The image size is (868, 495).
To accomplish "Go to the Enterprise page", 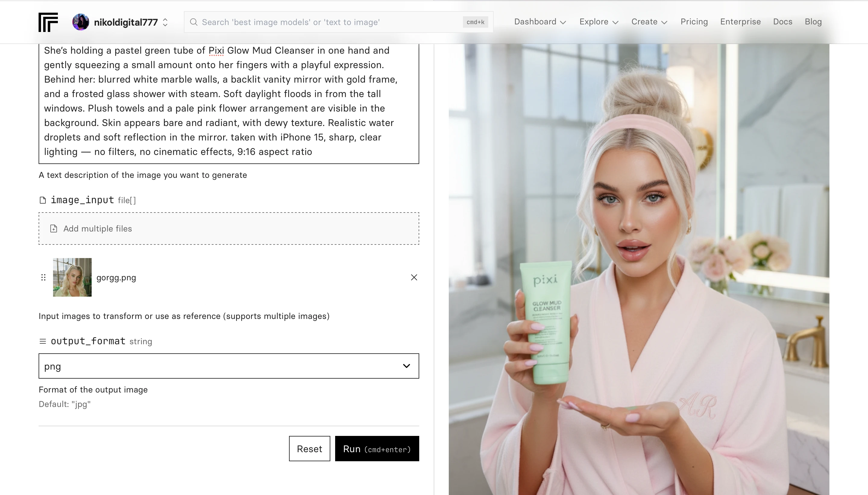I will click(x=740, y=22).
